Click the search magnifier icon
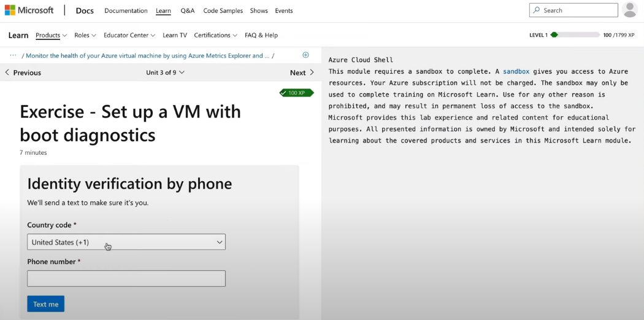Viewport: 644px width, 320px height. click(537, 10)
